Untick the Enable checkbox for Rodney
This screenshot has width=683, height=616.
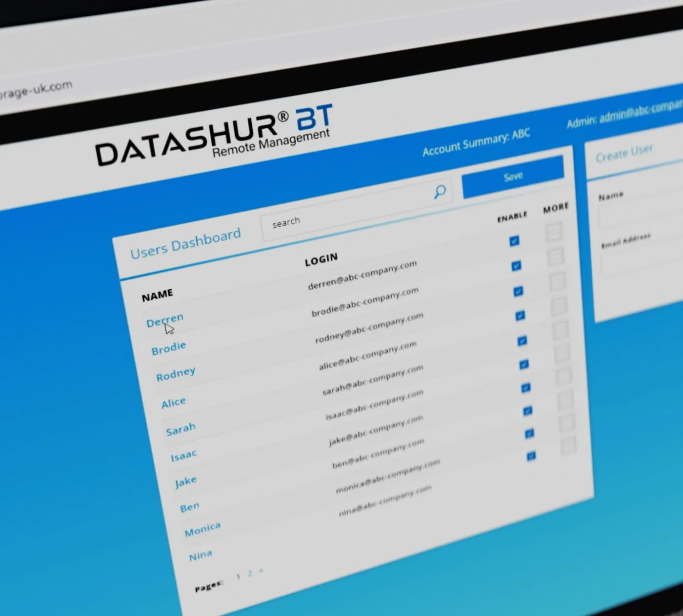point(518,292)
